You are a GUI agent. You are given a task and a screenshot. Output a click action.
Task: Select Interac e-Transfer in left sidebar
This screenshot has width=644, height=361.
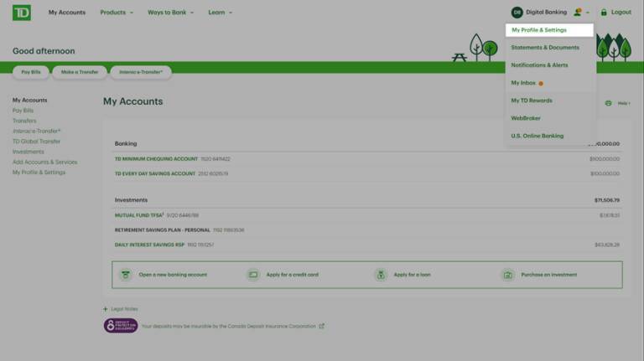point(37,131)
